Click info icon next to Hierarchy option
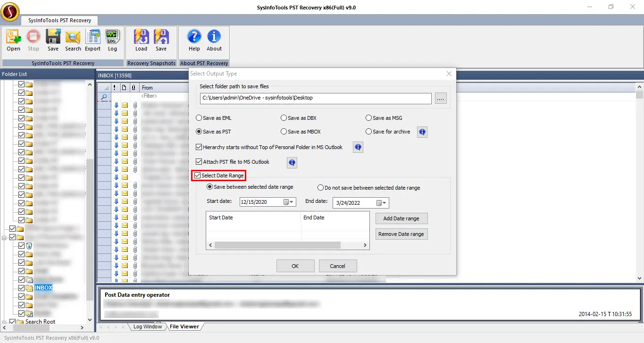This screenshot has height=343, width=644. 358,148
